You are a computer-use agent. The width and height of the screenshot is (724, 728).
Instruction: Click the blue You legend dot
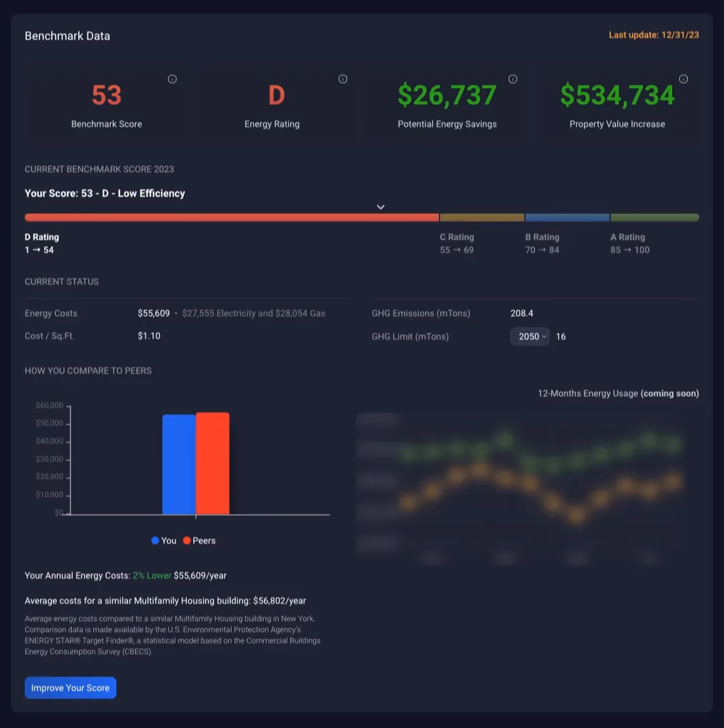tap(155, 541)
